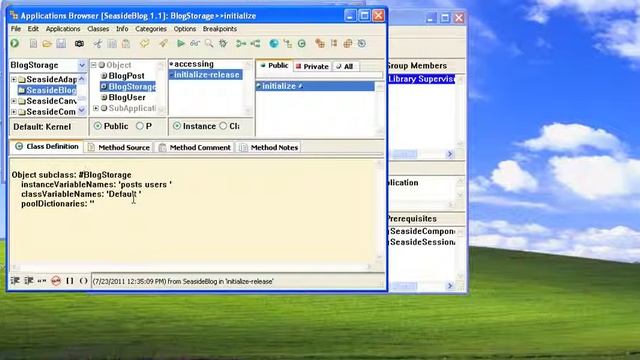Click the parentheses icon in status bar
Image resolution: width=640 pixels, height=360 pixels.
point(83,281)
